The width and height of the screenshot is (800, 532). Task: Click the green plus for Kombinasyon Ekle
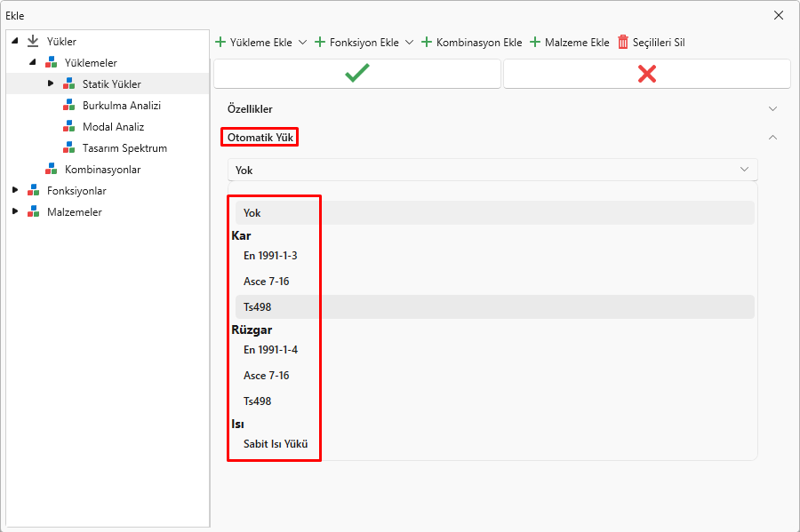click(427, 42)
